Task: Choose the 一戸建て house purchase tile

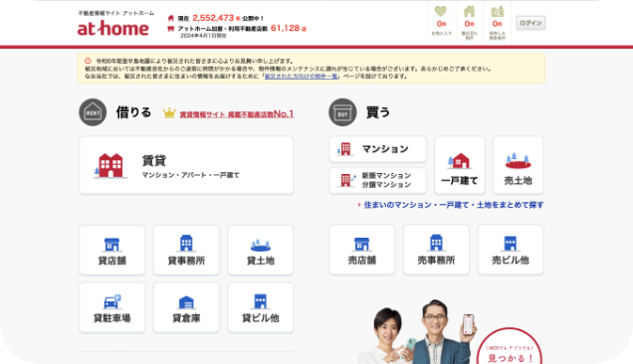Action: click(460, 165)
